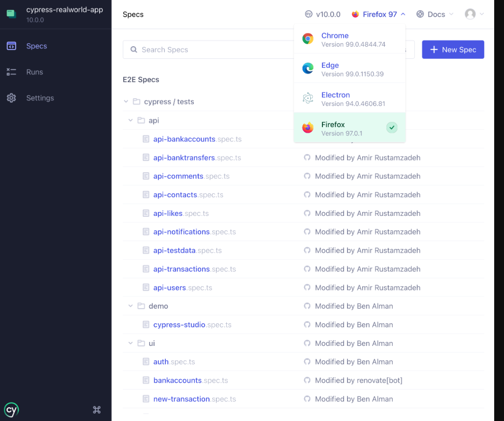This screenshot has width=504, height=421.
Task: Click the Cypress version icon beside v10.0.0
Action: (309, 14)
